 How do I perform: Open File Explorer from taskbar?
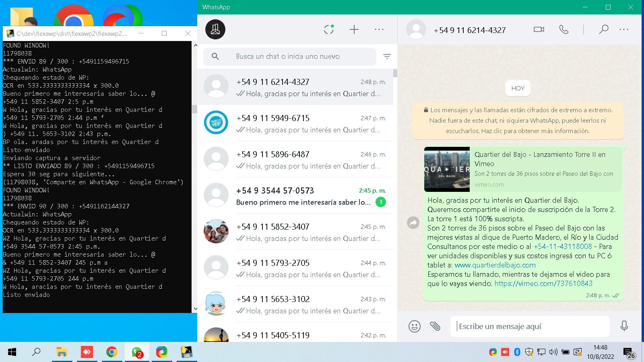pyautogui.click(x=62, y=352)
